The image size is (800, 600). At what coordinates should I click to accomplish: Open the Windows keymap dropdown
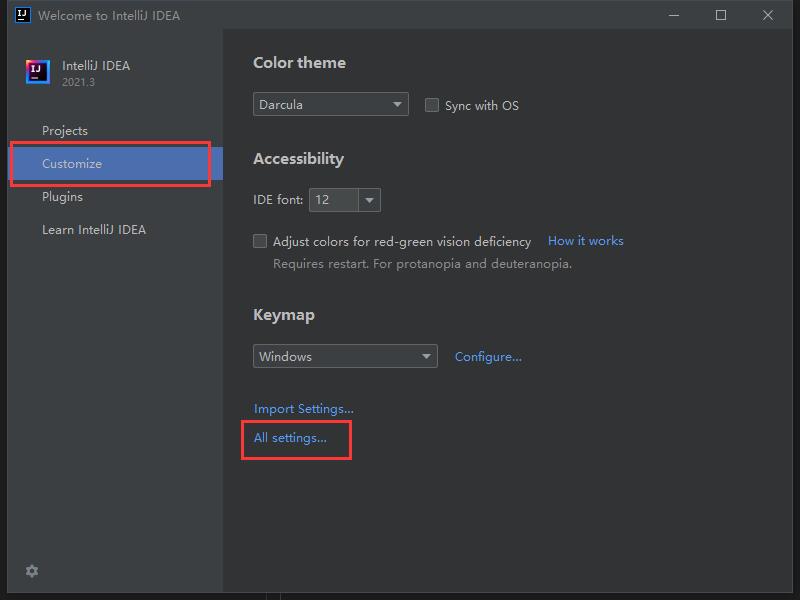(x=345, y=356)
